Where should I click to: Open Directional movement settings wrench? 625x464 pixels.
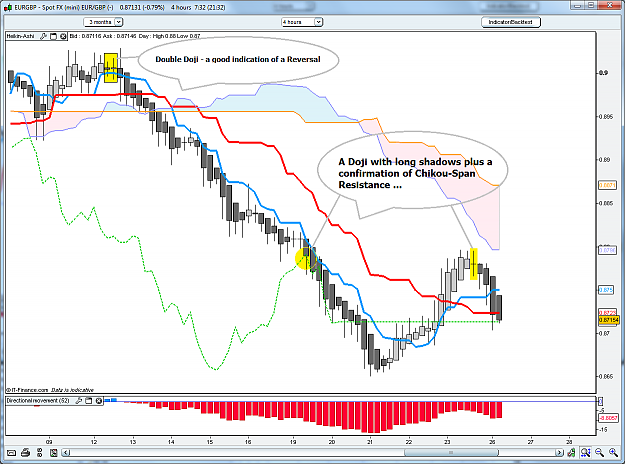[x=79, y=401]
